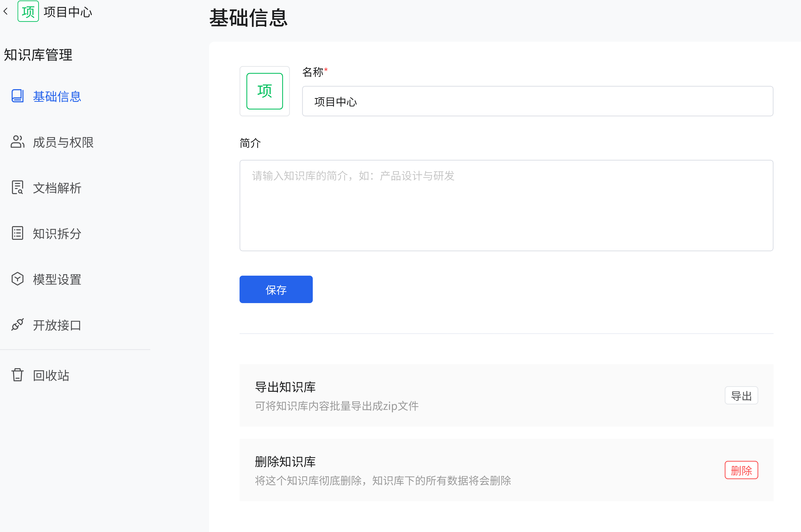This screenshot has width=801, height=532.
Task: Click the 基础信息 book icon
Action: click(17, 96)
